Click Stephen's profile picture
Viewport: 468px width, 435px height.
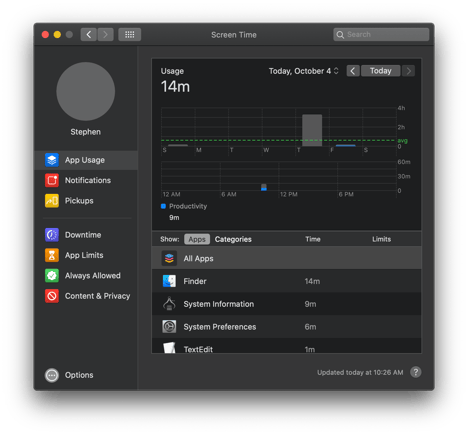click(x=86, y=91)
